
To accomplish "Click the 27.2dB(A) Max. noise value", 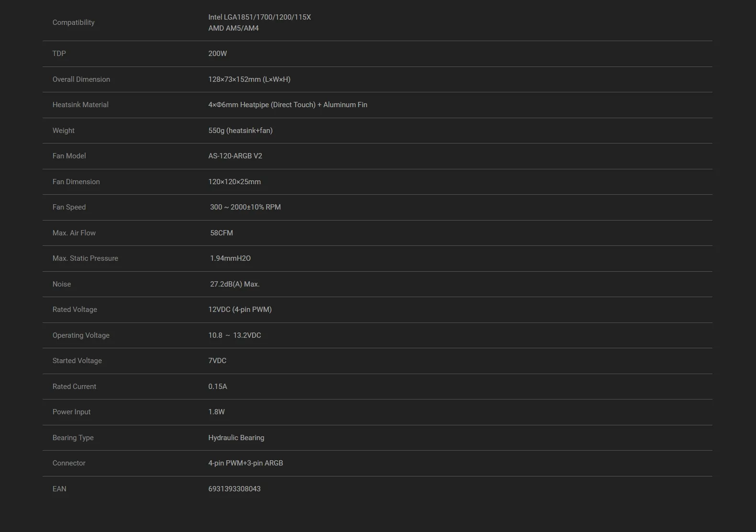I will (x=235, y=284).
